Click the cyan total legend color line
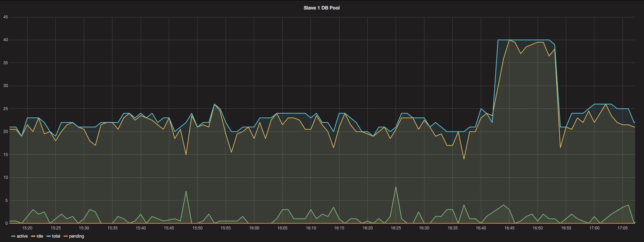Viewport: 644px width, 242px height. click(49, 236)
